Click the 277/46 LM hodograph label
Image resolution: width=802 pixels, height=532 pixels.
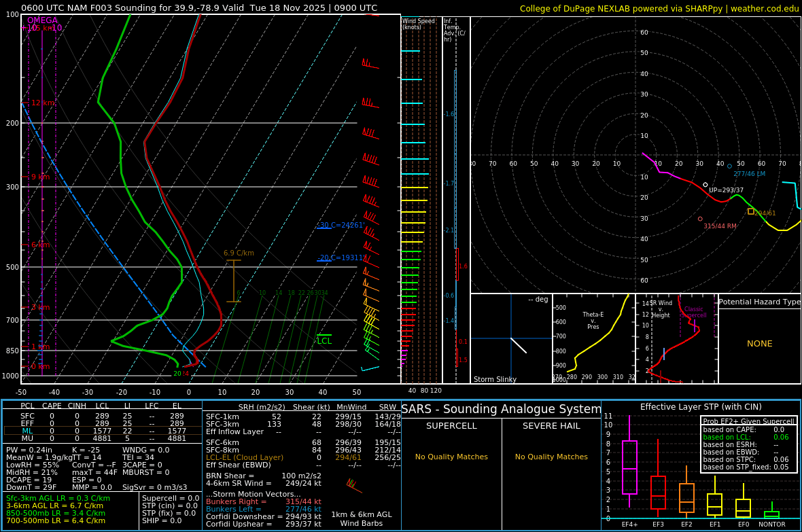pyautogui.click(x=749, y=174)
